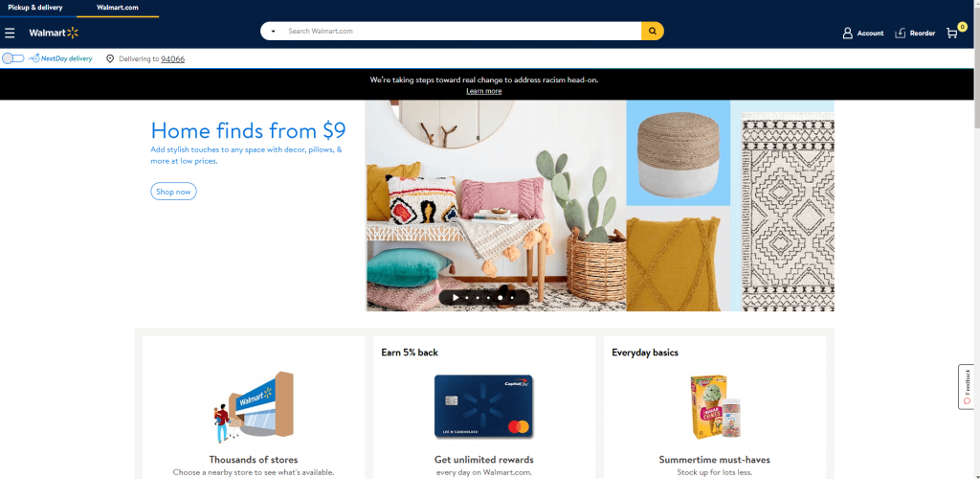The height and width of the screenshot is (479, 980).
Task: Follow the Learn more link
Action: pyautogui.click(x=483, y=91)
